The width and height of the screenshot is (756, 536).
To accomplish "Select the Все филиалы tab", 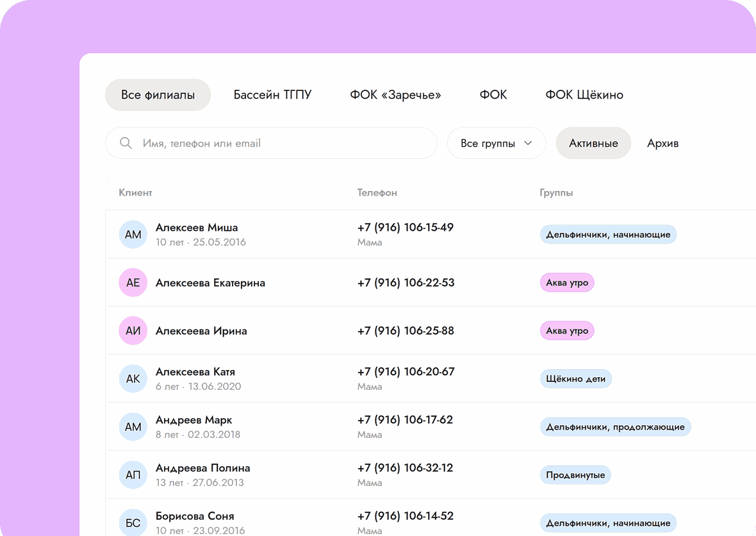I will [158, 94].
